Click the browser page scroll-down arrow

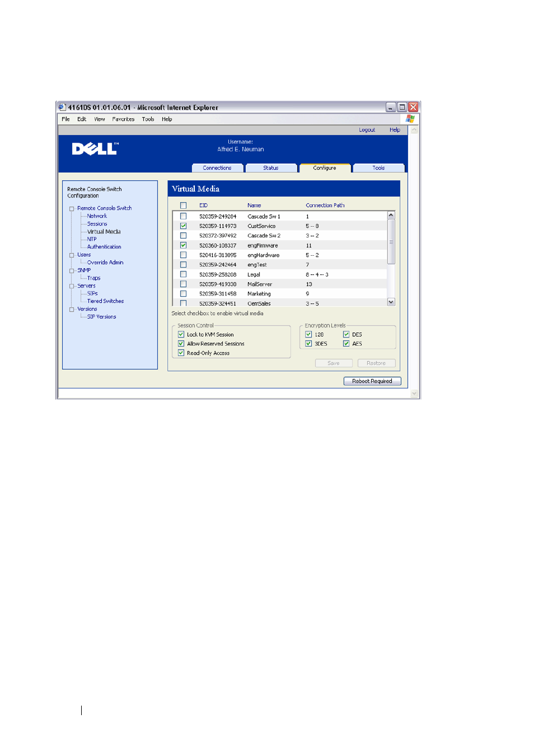pos(414,393)
